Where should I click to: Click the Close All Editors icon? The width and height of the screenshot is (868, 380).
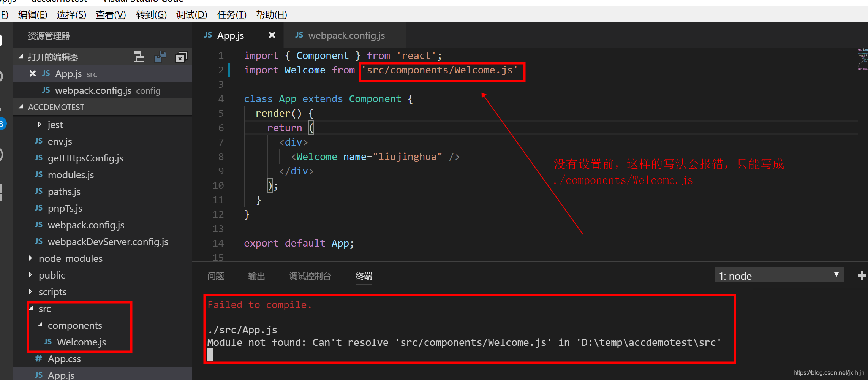(182, 57)
